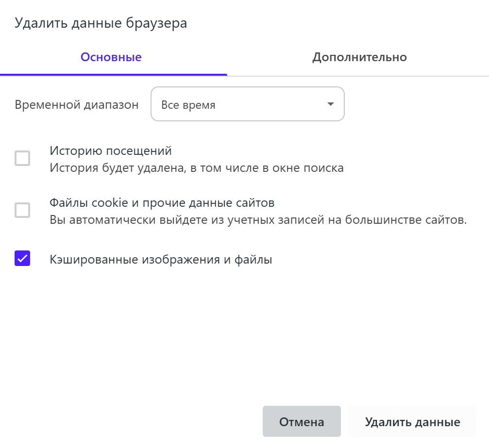
Task: Enable the "Файлы cookie и прочие данные сайтов" checkbox
Action: click(x=22, y=210)
